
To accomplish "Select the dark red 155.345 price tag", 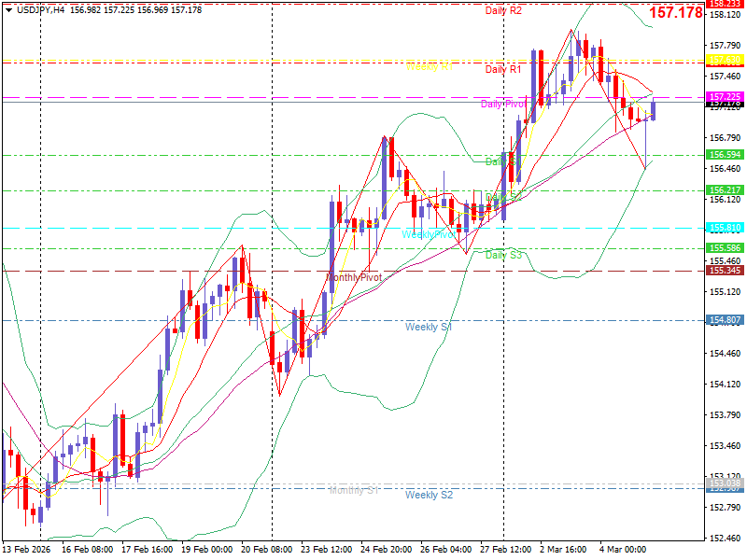I will [x=725, y=271].
